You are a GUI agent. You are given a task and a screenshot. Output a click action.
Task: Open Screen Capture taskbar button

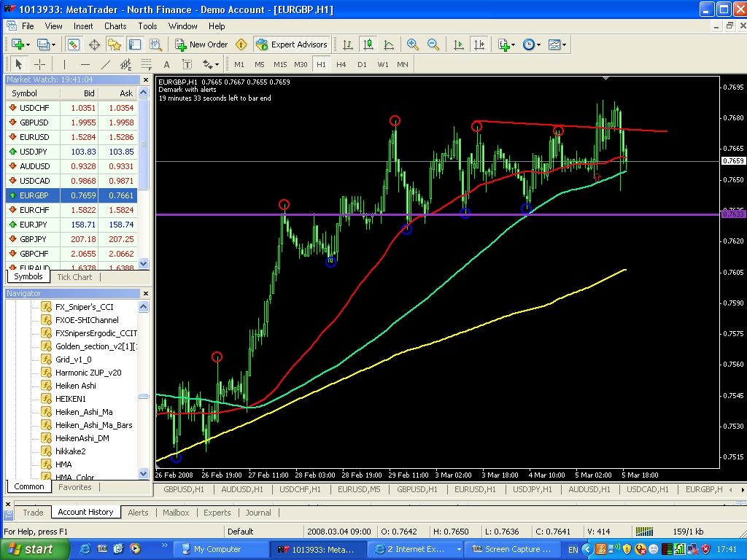pyautogui.click(x=513, y=549)
